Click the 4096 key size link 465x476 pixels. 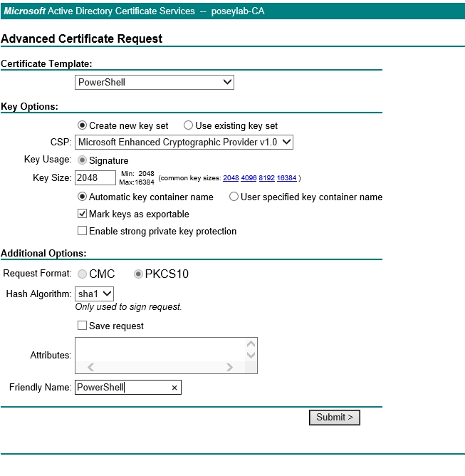point(249,178)
